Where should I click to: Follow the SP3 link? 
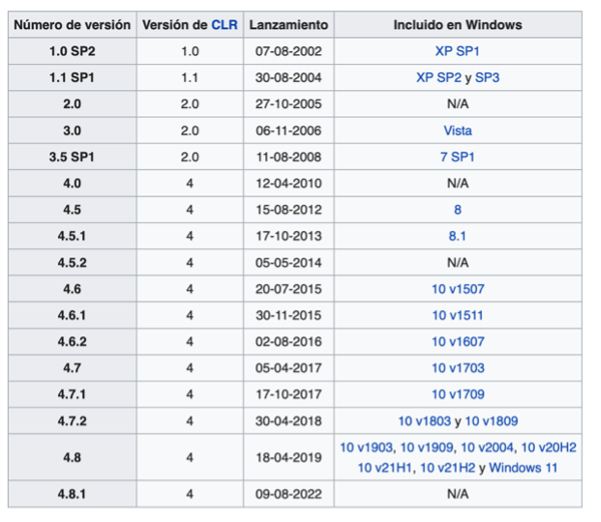coord(487,77)
